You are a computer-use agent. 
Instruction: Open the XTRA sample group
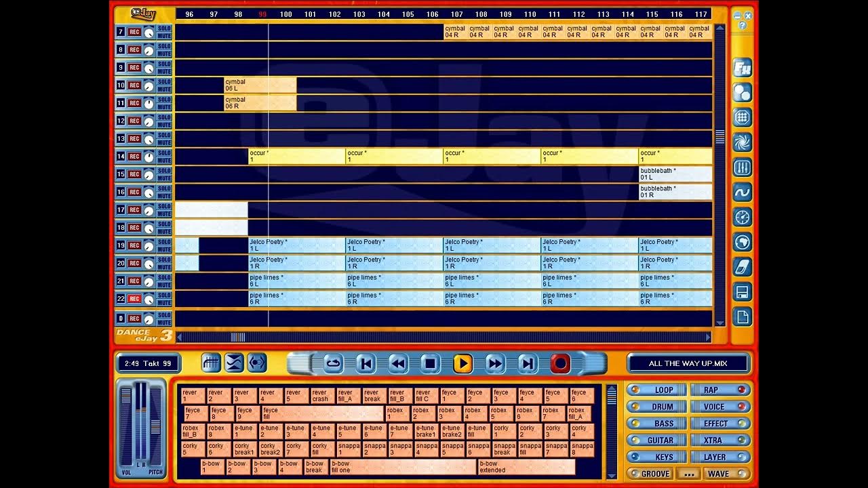(x=720, y=440)
